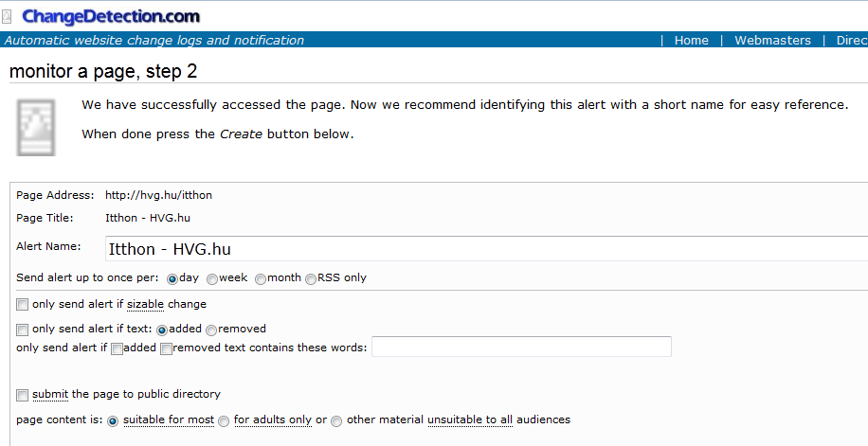Select the week alert frequency
The image size is (868, 446).
pyautogui.click(x=212, y=279)
